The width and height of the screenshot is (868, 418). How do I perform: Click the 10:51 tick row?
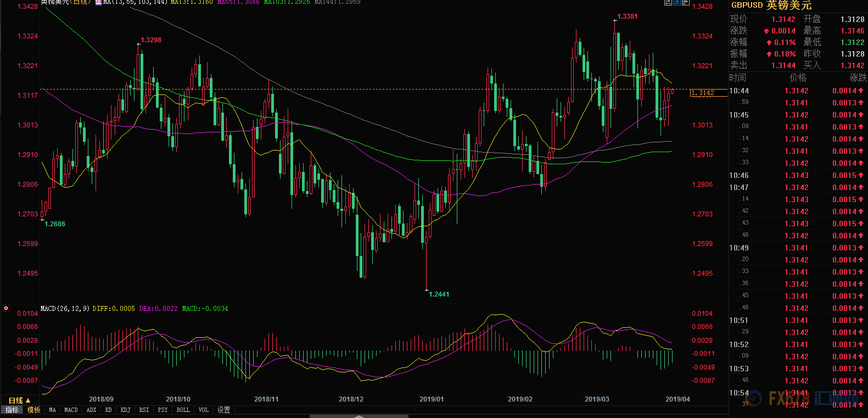[x=798, y=320]
